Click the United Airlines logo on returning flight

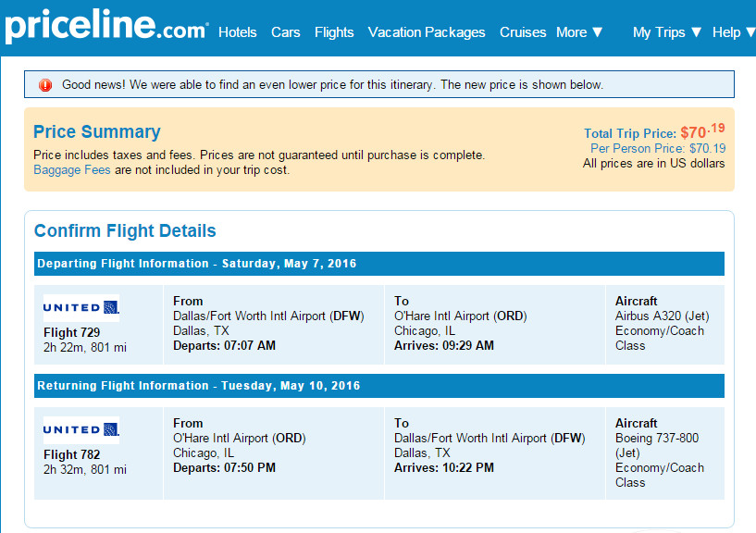(x=80, y=428)
